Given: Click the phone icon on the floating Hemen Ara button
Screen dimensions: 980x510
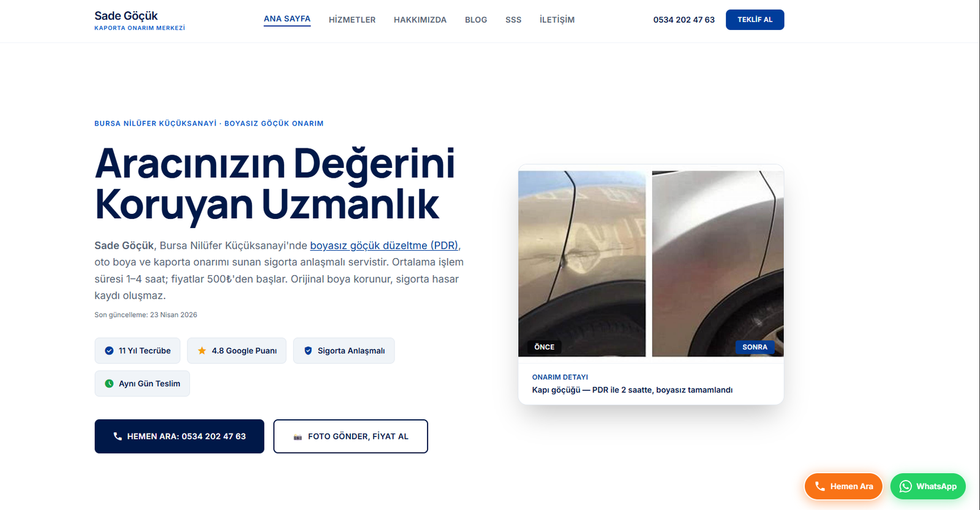Looking at the screenshot, I should coord(820,486).
